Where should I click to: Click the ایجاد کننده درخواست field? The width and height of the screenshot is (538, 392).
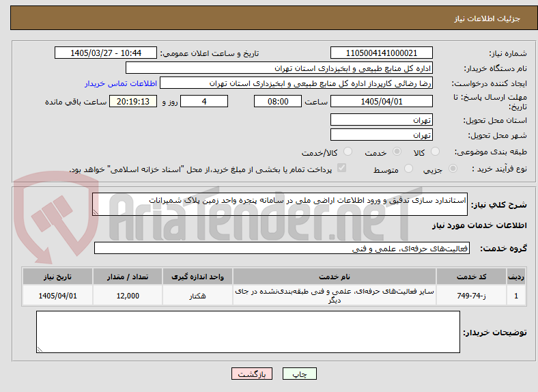click(296, 83)
